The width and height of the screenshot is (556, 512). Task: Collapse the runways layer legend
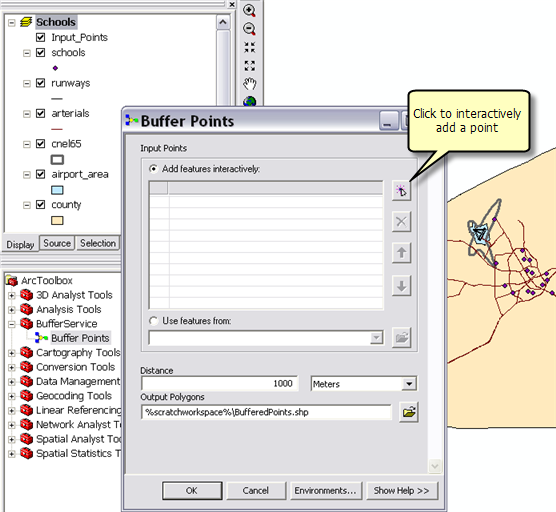(27, 84)
